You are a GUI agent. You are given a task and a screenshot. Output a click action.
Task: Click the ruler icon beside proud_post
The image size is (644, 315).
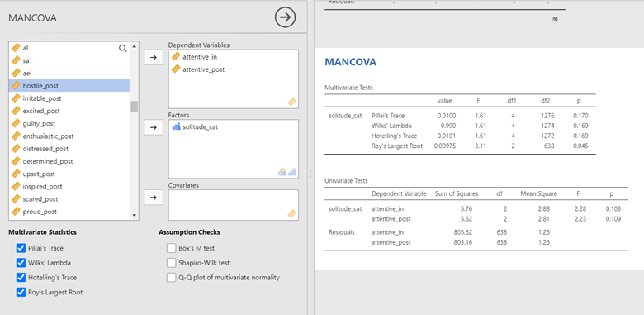coord(16,212)
